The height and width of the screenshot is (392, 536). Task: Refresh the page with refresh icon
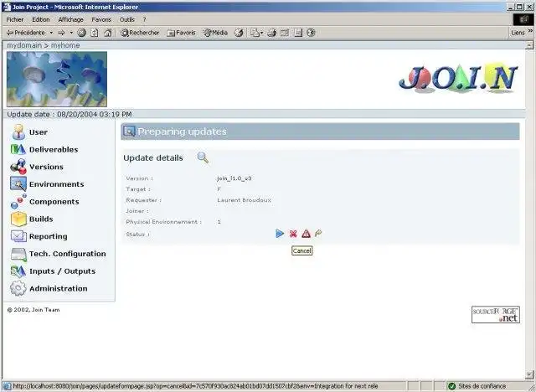pos(95,33)
